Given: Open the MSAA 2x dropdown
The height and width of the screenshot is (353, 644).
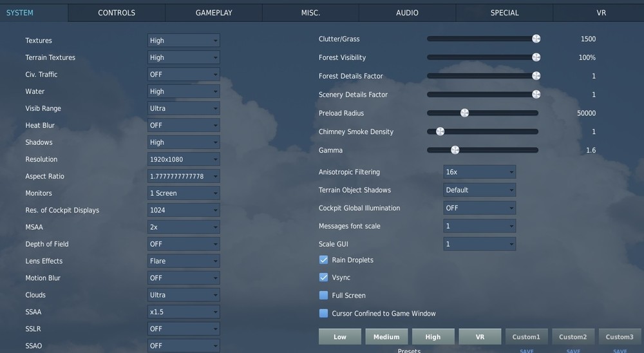Looking at the screenshot, I should pyautogui.click(x=184, y=227).
